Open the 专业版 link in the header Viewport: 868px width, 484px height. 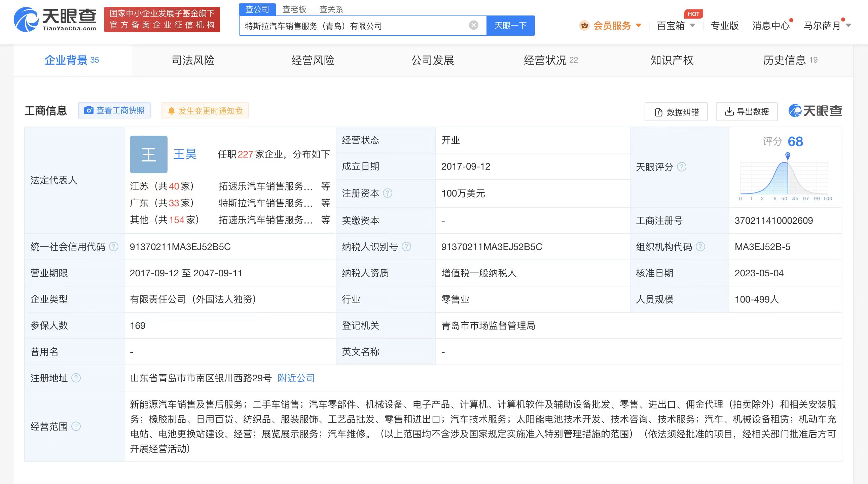(724, 26)
